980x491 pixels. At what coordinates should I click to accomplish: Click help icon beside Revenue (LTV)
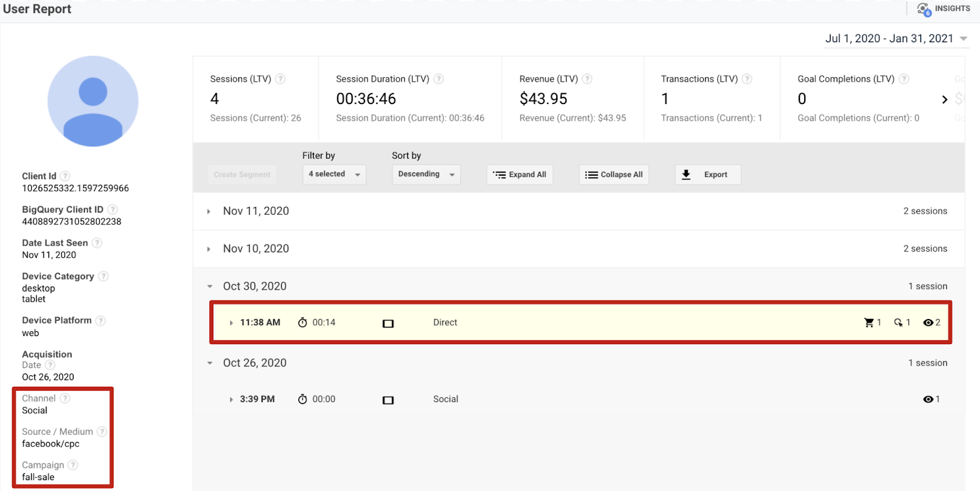click(x=587, y=79)
